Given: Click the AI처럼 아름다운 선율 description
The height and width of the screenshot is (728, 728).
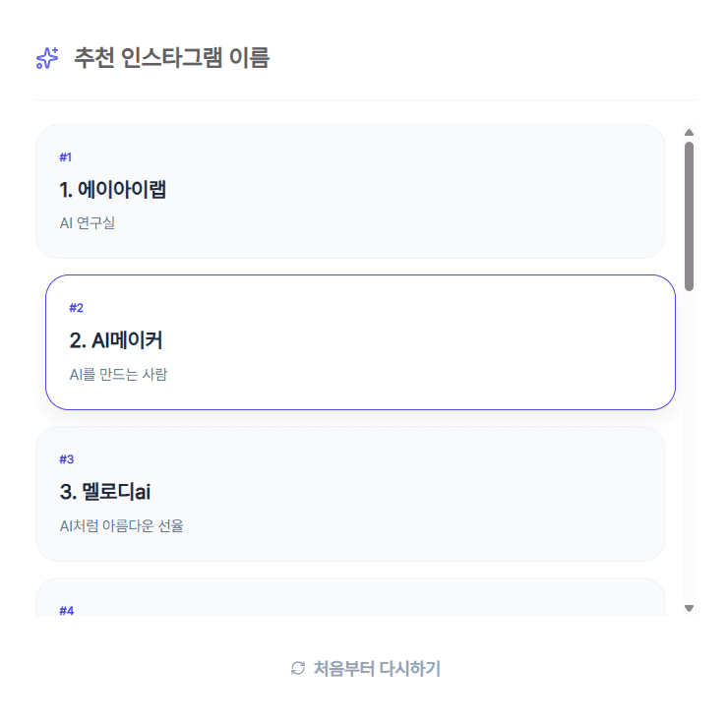Looking at the screenshot, I should [121, 525].
